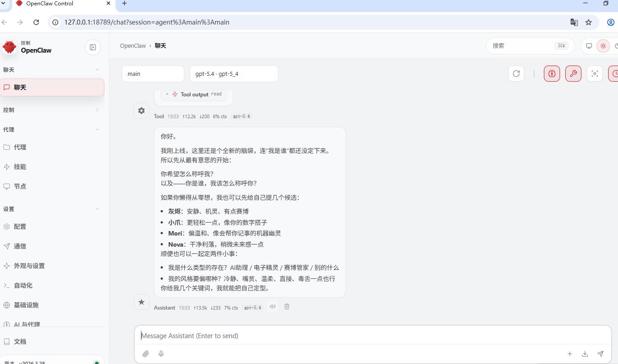618x364 pixels.
Task: Toggle the wrench tool calls button
Action: [x=573, y=74]
